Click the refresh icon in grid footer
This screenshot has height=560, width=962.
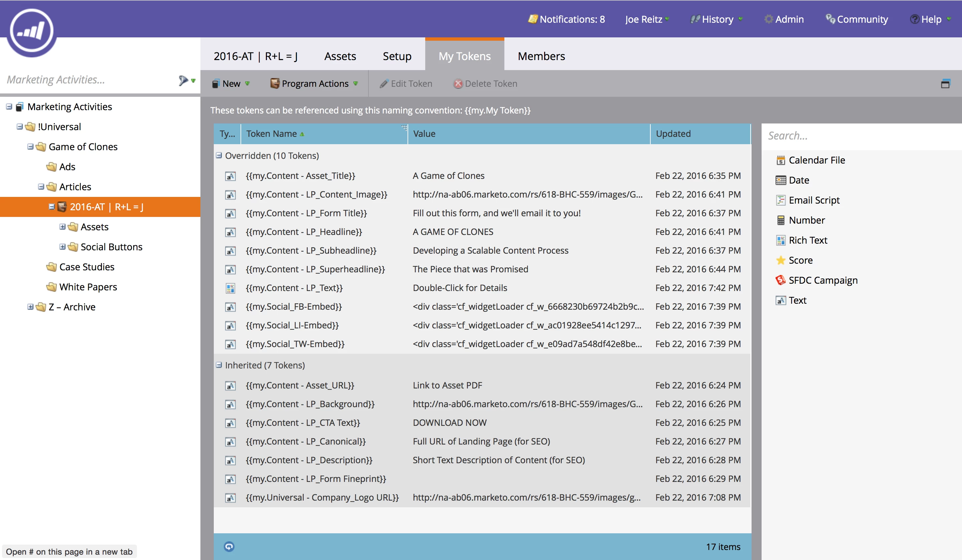point(229,546)
